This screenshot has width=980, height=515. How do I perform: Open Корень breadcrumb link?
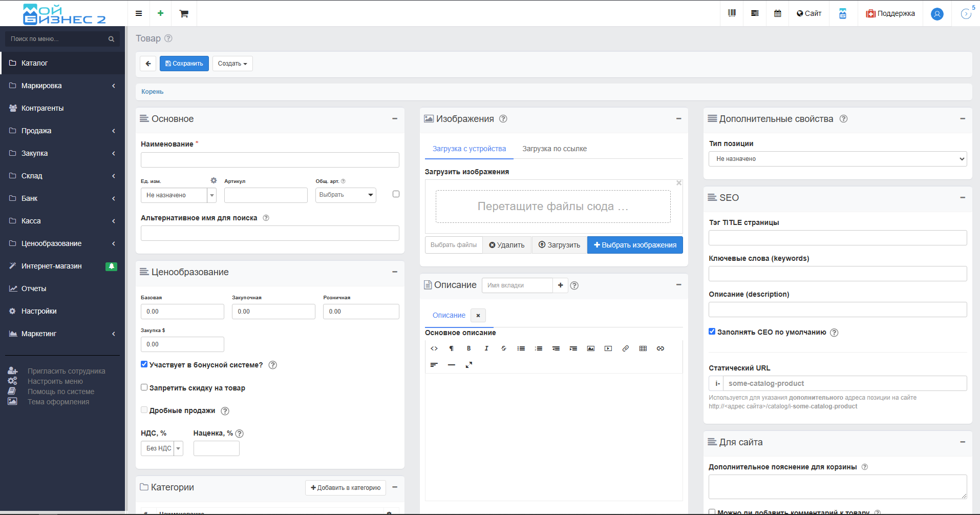point(153,92)
